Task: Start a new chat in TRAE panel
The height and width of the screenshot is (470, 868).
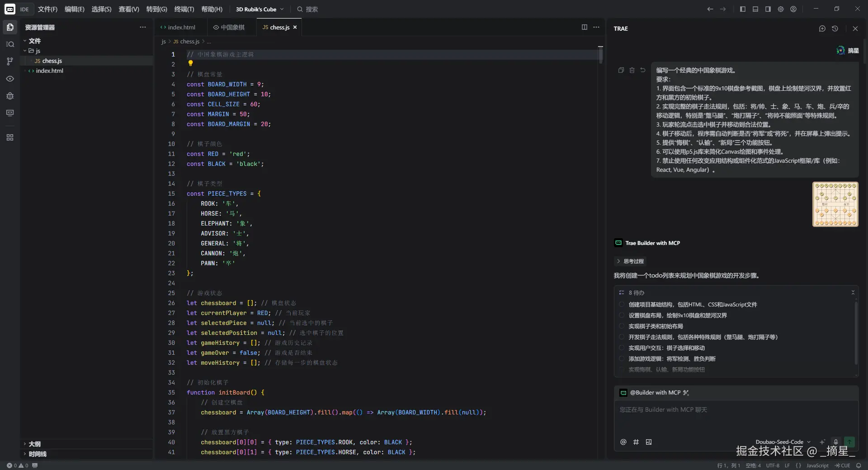Action: [x=822, y=28]
